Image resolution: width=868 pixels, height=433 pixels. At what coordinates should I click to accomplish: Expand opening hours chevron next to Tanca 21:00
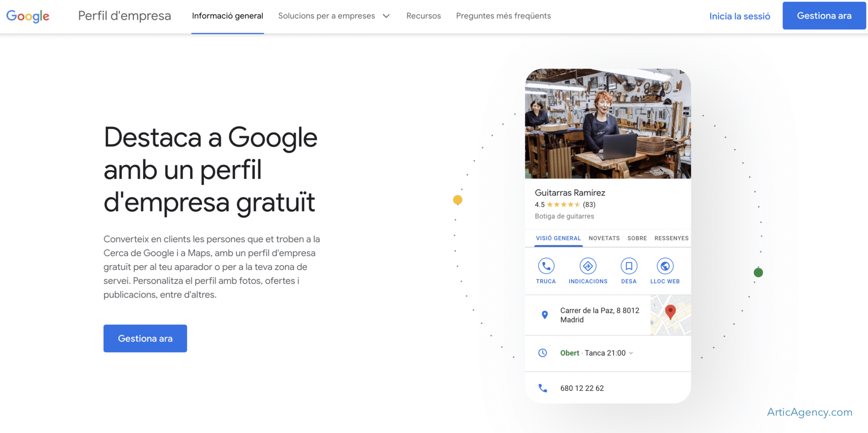631,353
